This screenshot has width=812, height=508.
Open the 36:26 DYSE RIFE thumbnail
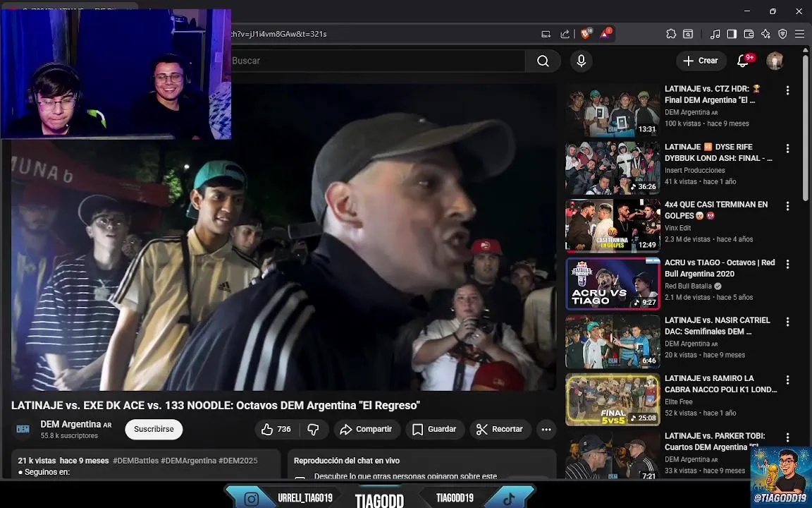pos(613,168)
